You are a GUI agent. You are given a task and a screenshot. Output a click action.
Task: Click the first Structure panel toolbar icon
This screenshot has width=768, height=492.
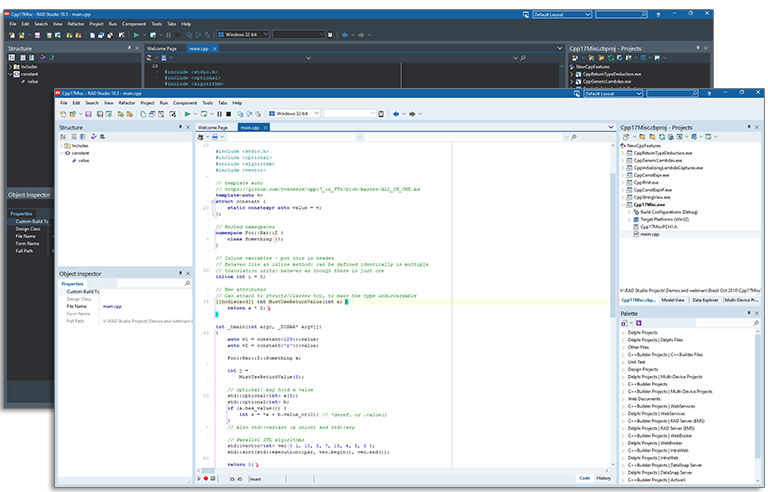tap(63, 137)
